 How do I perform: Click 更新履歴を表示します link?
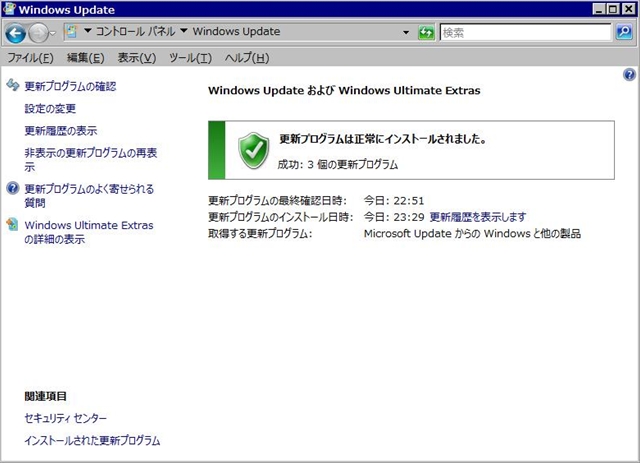478,217
